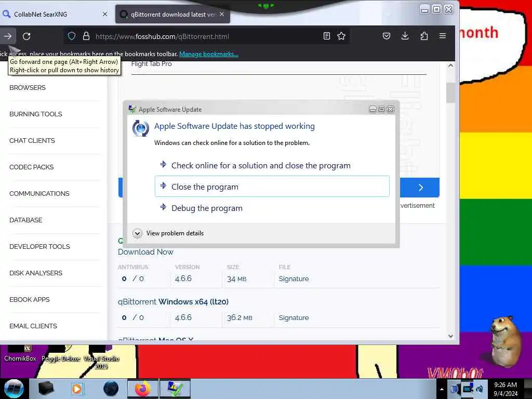Click the Apple Software Update taskbar icon

tap(175, 389)
